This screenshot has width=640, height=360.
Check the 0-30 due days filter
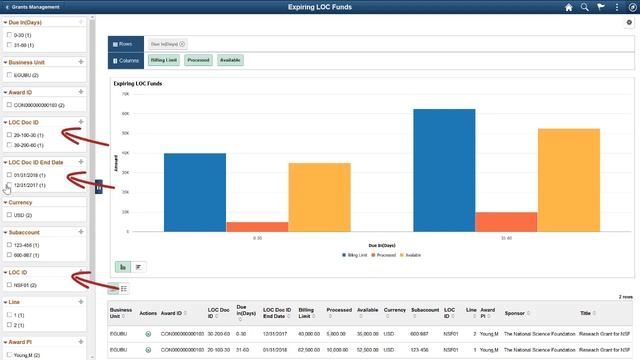coord(9,35)
